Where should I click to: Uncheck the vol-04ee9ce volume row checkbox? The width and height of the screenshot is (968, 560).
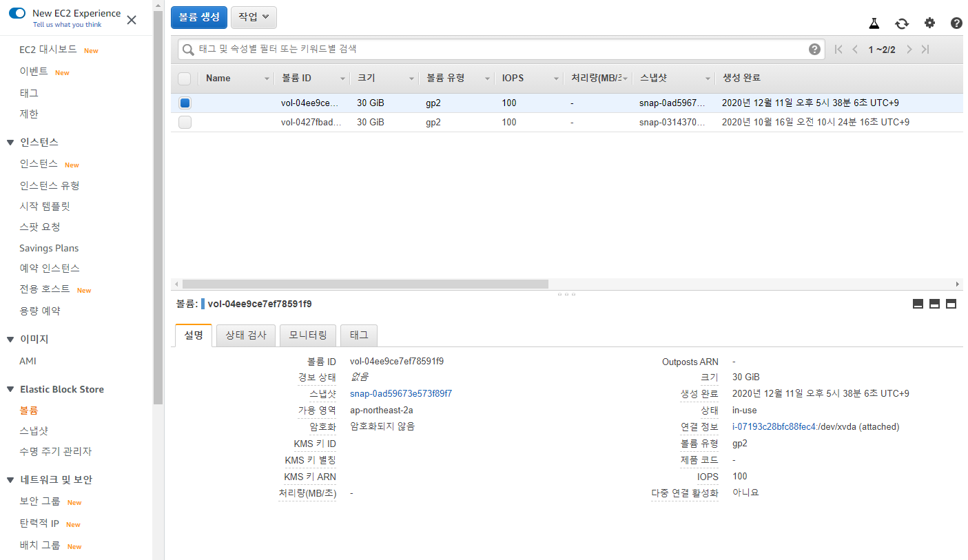[x=185, y=103]
